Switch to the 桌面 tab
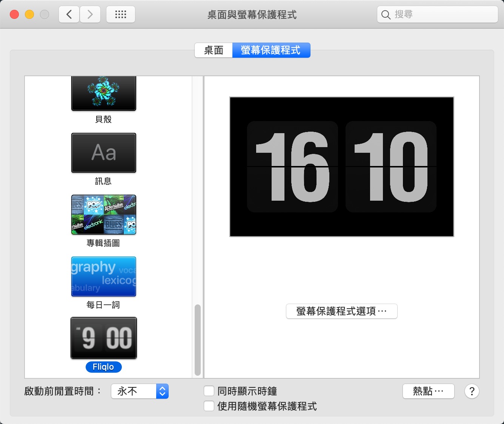 [214, 50]
